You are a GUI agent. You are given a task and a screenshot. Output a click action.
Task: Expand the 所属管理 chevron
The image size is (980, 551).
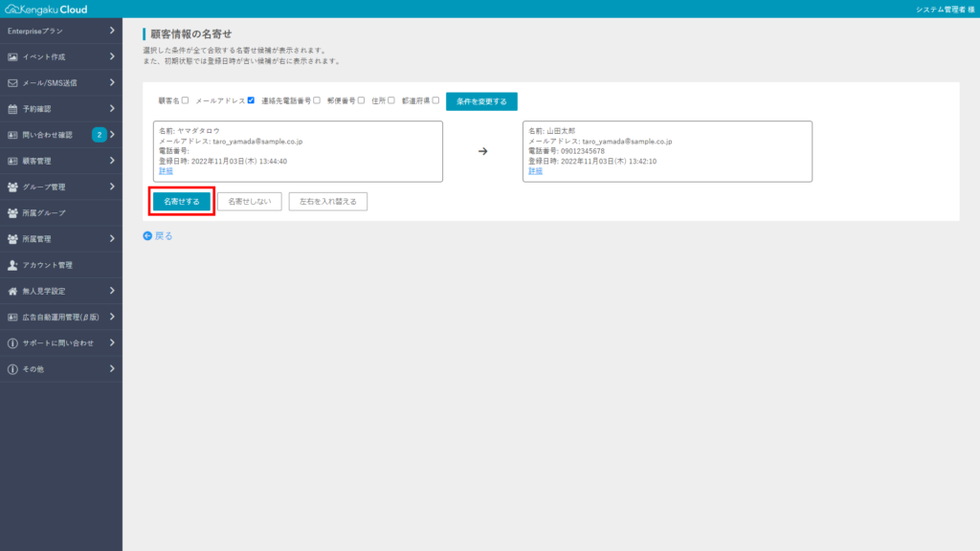(x=112, y=238)
